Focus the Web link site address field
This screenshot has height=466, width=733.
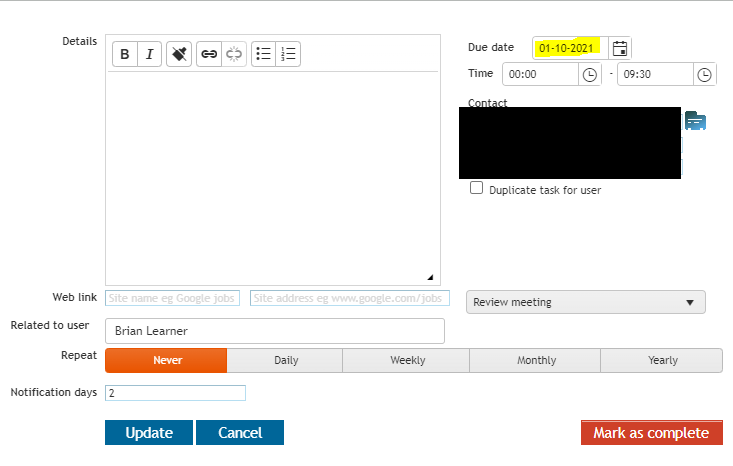(350, 298)
